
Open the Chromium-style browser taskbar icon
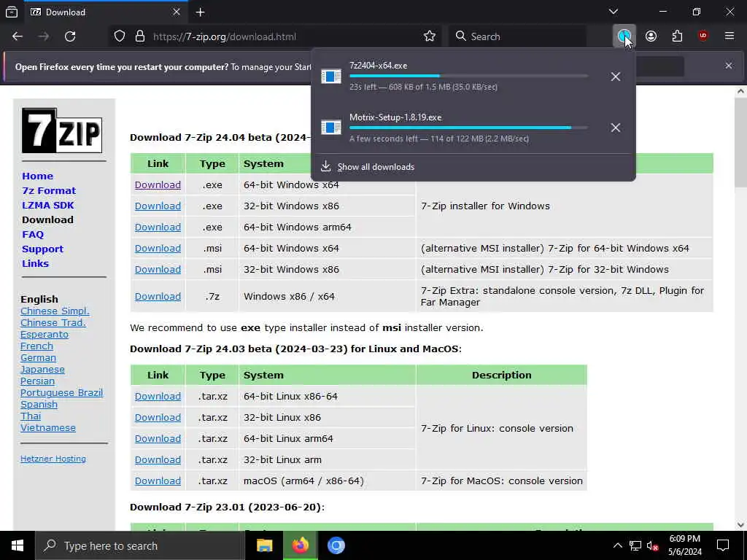click(336, 545)
